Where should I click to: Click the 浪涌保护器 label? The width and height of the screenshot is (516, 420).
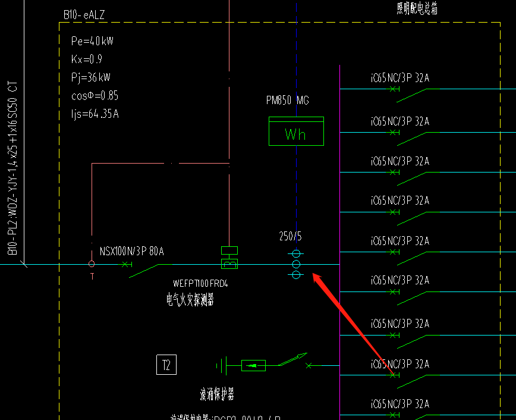click(x=217, y=394)
